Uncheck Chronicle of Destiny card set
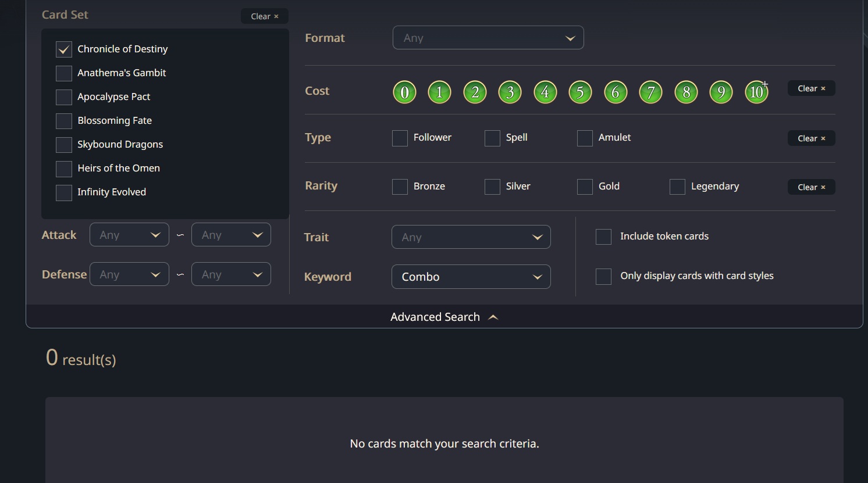Screen dimensions: 868x483 pyautogui.click(x=64, y=49)
